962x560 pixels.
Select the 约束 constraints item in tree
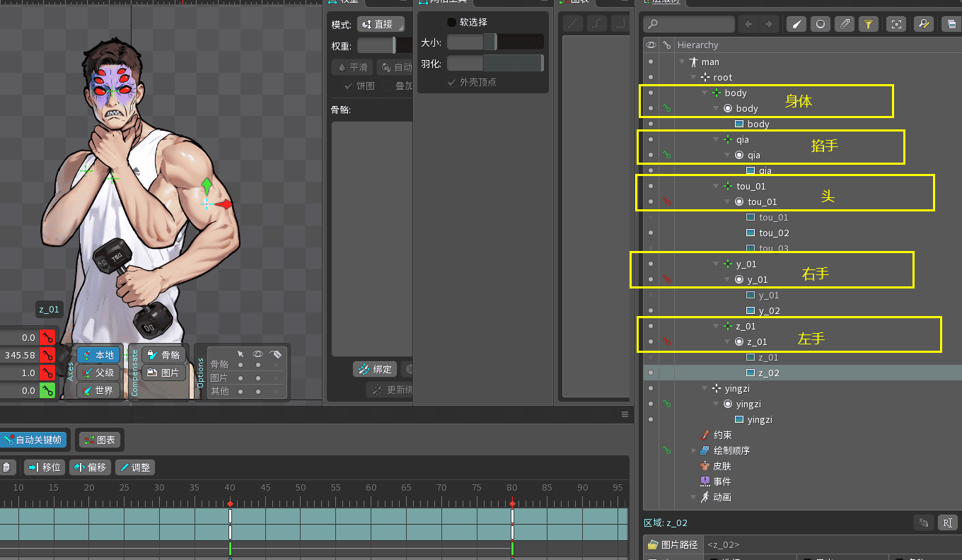721,435
